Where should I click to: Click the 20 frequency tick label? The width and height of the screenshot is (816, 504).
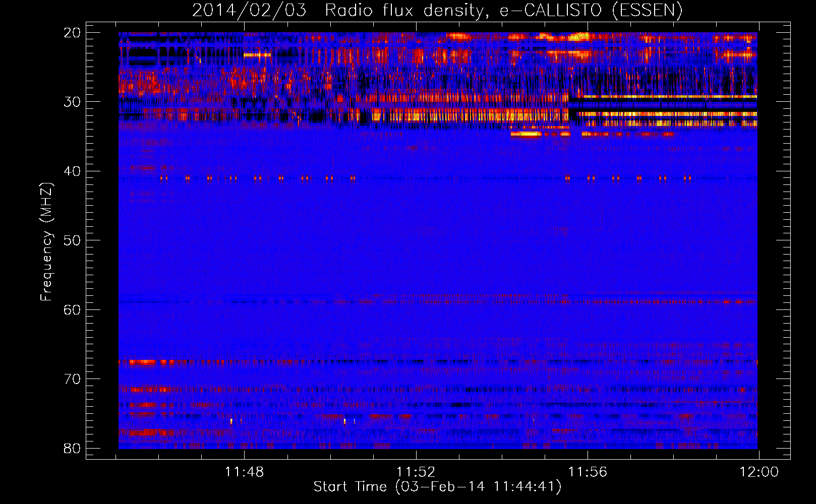[72, 33]
